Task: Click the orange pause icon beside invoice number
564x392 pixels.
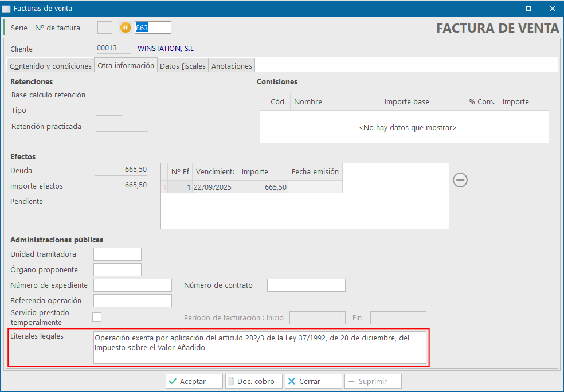Action: [x=126, y=28]
